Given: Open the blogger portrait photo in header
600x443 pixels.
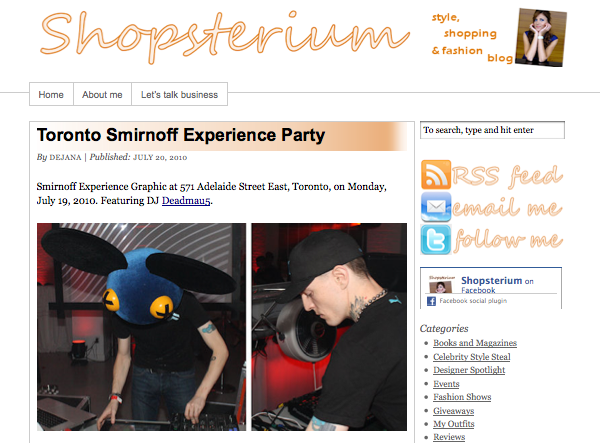Looking at the screenshot, I should click(x=541, y=37).
